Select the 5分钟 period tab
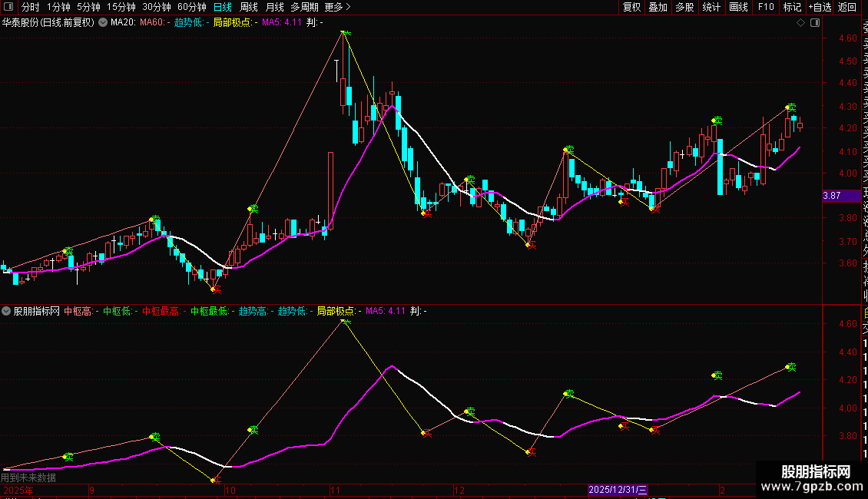The height and width of the screenshot is (499, 868). [88, 7]
